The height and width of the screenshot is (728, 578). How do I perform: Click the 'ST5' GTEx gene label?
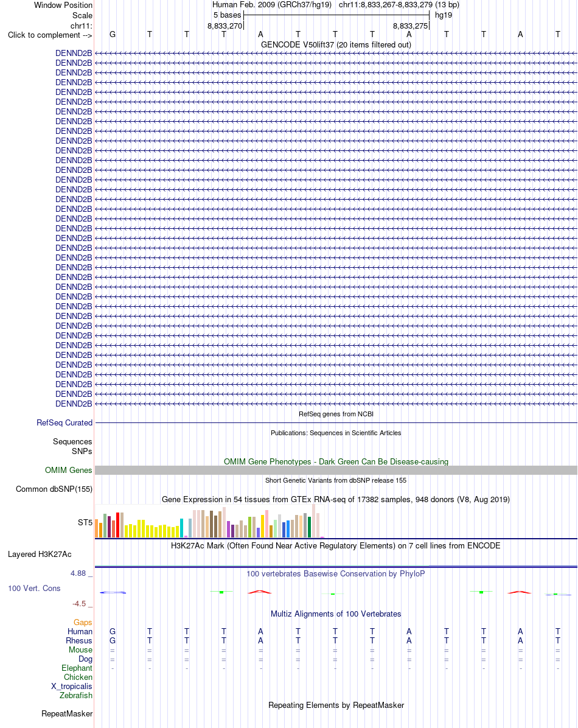(x=85, y=523)
